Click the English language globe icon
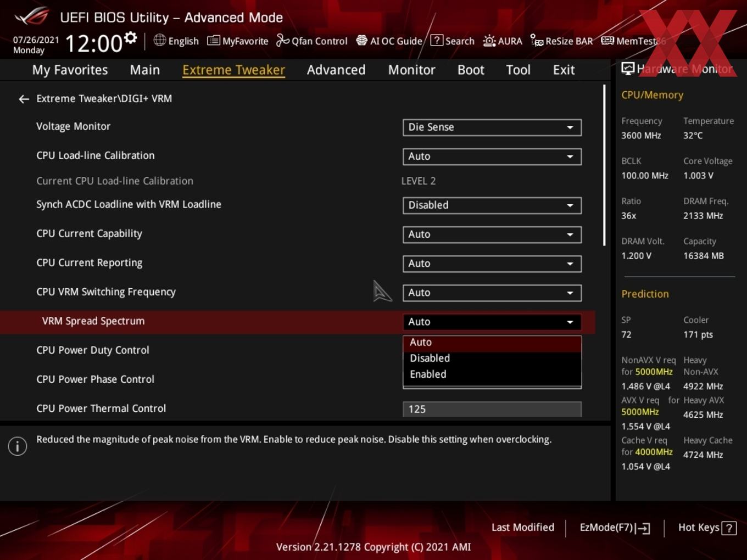Screen dimensions: 747x560 (159, 40)
